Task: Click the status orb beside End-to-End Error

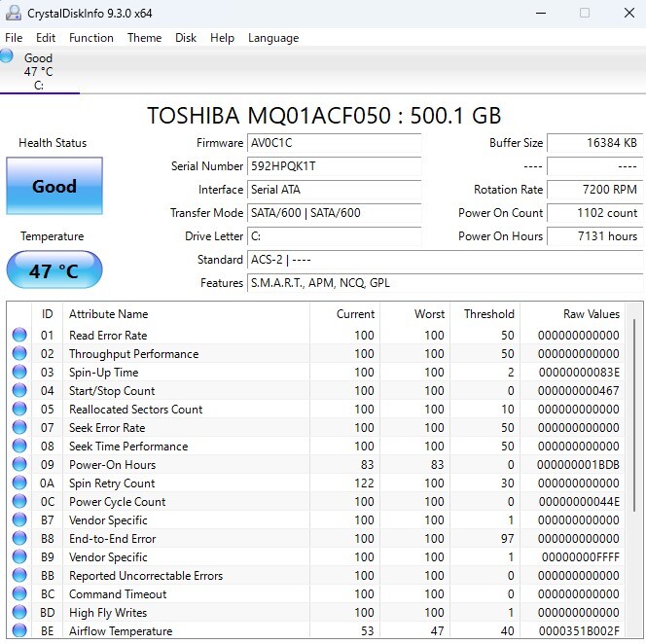Action: click(19, 539)
